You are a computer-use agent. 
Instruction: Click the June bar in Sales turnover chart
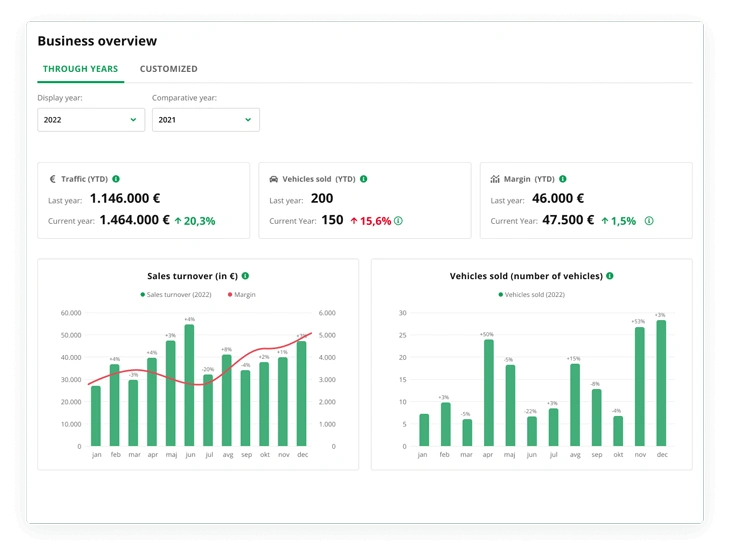coord(189,385)
